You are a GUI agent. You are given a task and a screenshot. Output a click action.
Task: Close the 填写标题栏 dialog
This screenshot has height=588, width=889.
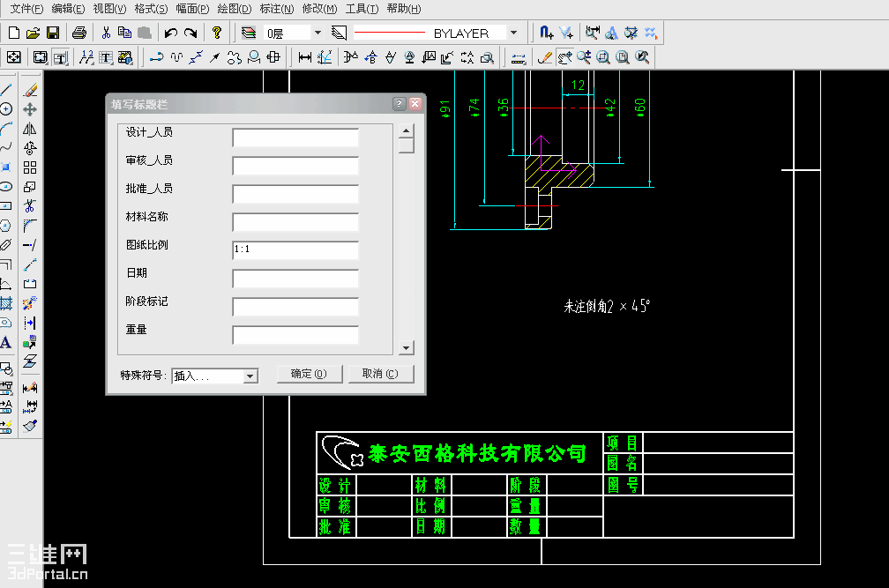coord(415,103)
